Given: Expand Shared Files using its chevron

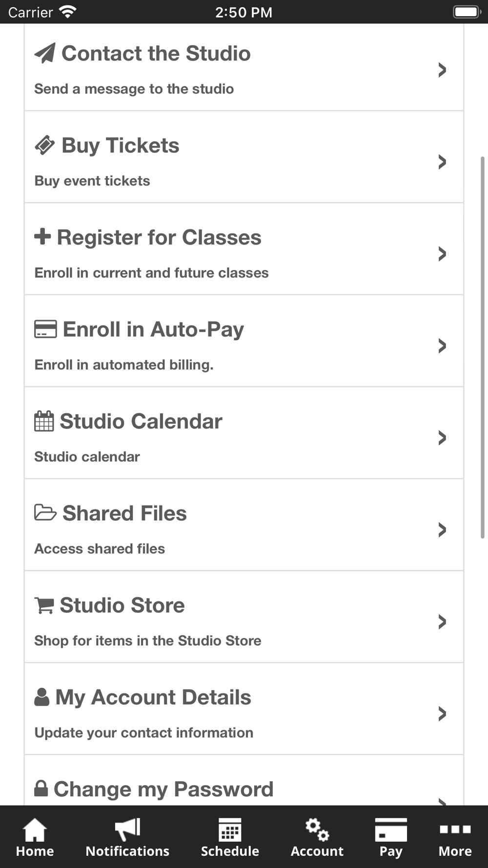Looking at the screenshot, I should [442, 530].
